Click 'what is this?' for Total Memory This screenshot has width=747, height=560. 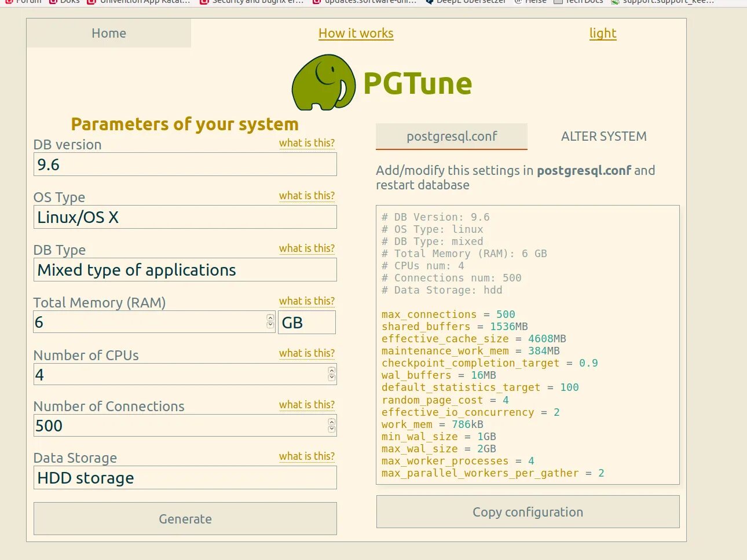point(307,301)
